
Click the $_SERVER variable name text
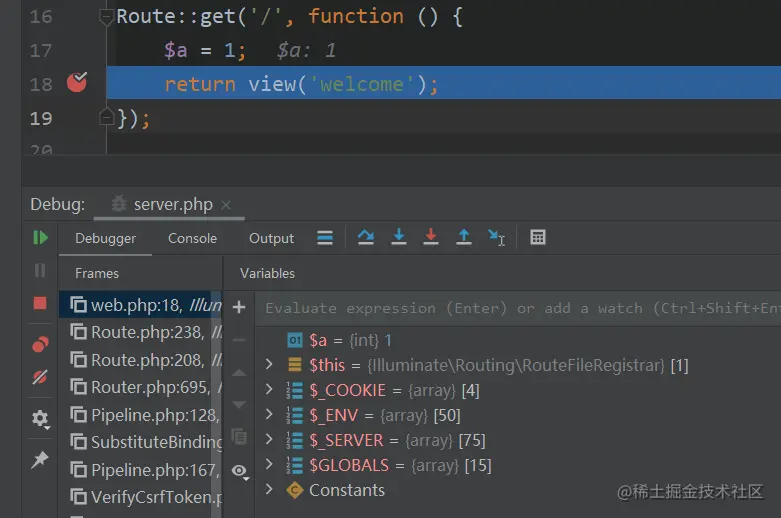(346, 440)
